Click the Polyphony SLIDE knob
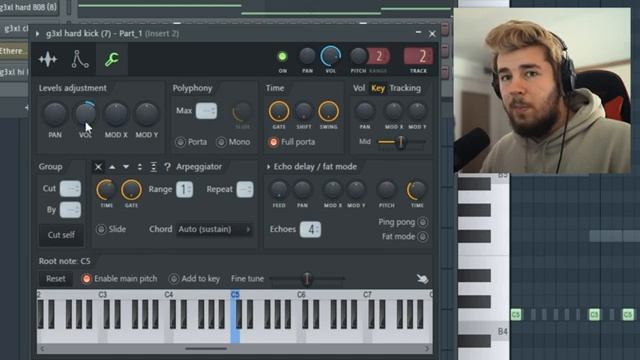Screen dimensions: 640x360 (242, 112)
